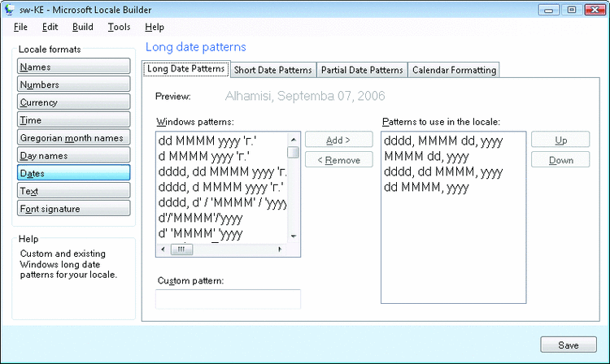This screenshot has width=610, height=364.
Task: Open the Tools menu
Action: tap(119, 27)
